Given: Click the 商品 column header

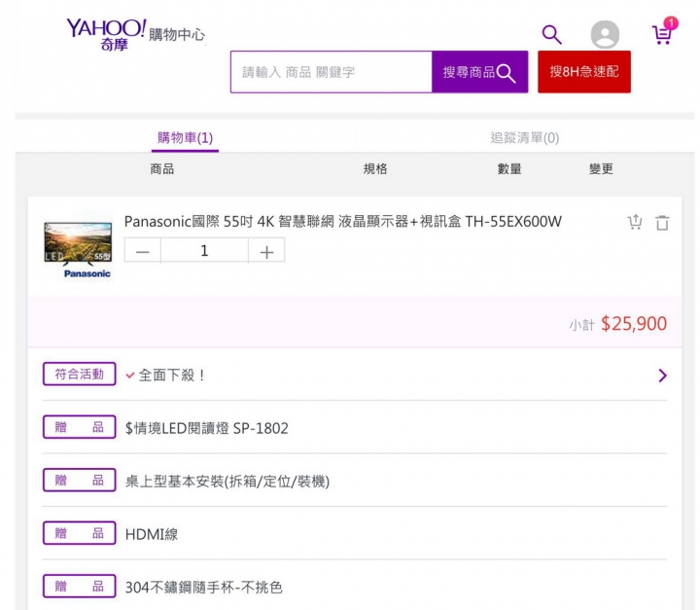Looking at the screenshot, I should (x=162, y=169).
